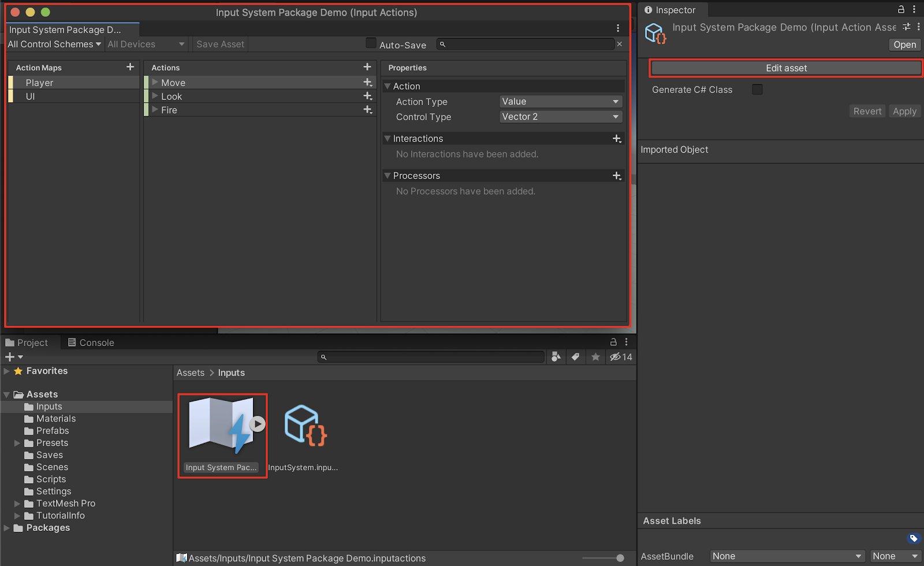Open the All Control Schemes dropdown

click(x=54, y=44)
